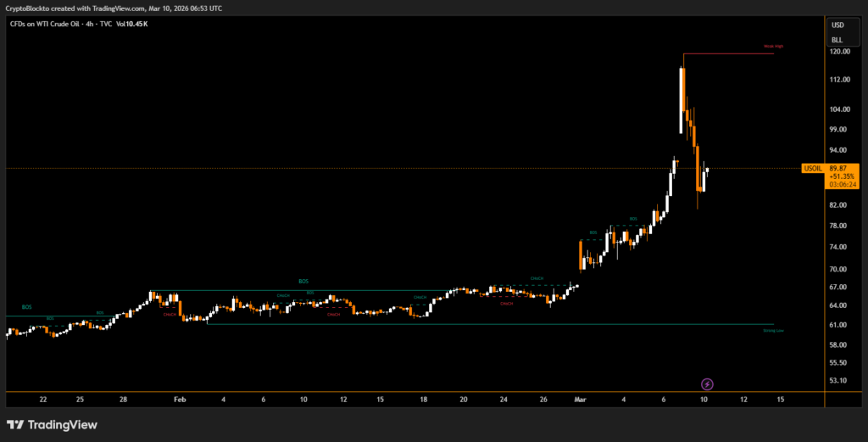Open the USD currency selector
868x442 pixels.
pos(837,25)
